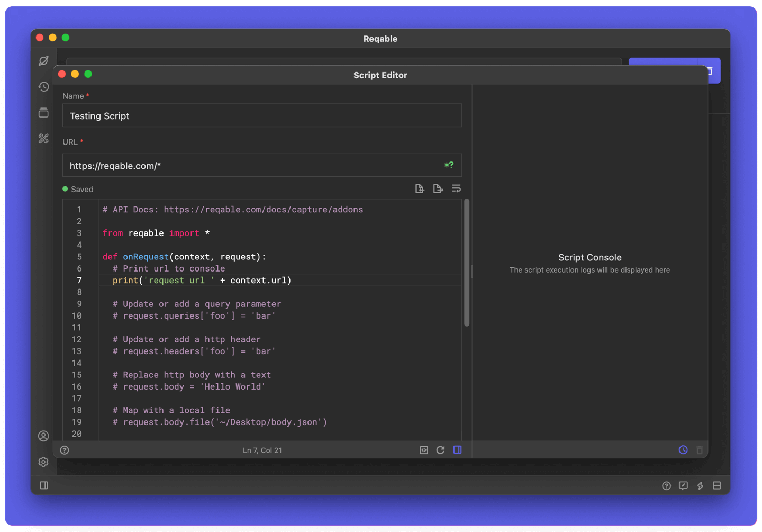Viewport: 762px width, 532px height.
Task: Toggle the sidebar panel icon in Reqable status bar
Action: point(44,485)
